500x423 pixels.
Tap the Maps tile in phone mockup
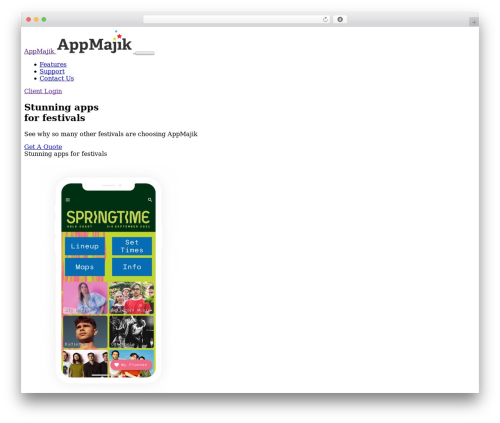point(85,267)
